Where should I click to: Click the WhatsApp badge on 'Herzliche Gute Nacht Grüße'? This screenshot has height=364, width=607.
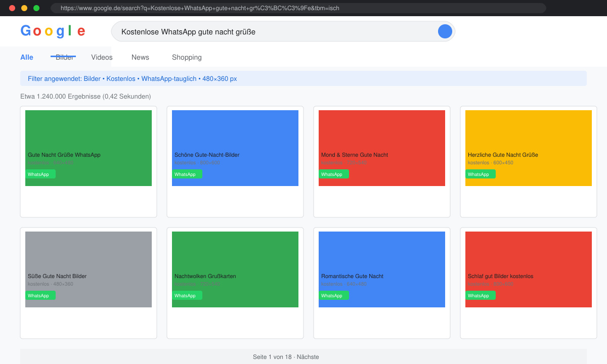[x=481, y=174]
